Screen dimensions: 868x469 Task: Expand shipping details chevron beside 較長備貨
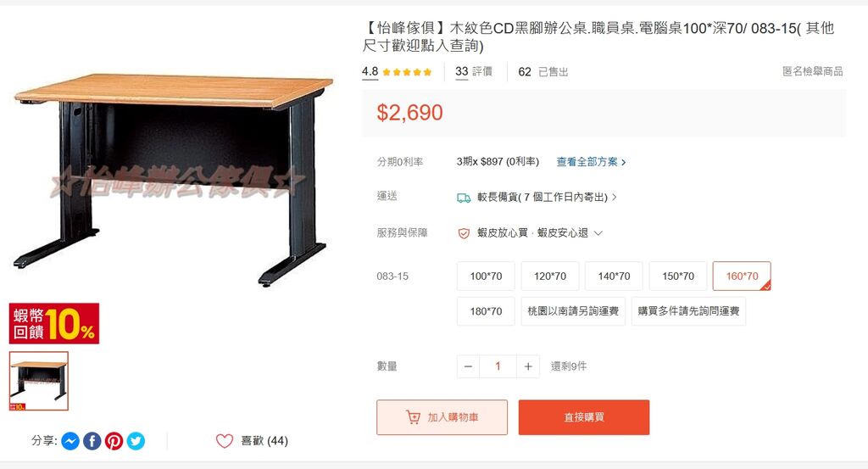click(x=615, y=197)
